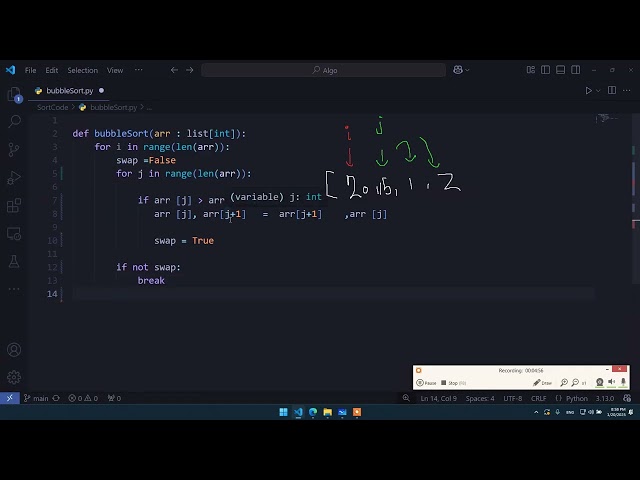Open the Testing flask view
Screen dimensions: 640x480
point(14,262)
